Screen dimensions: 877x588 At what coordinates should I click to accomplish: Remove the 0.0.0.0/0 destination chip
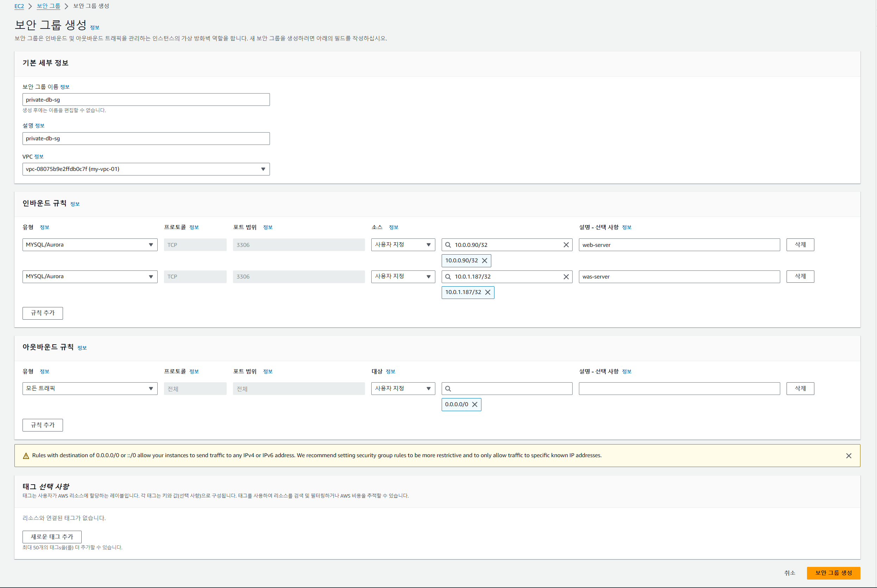(x=475, y=404)
